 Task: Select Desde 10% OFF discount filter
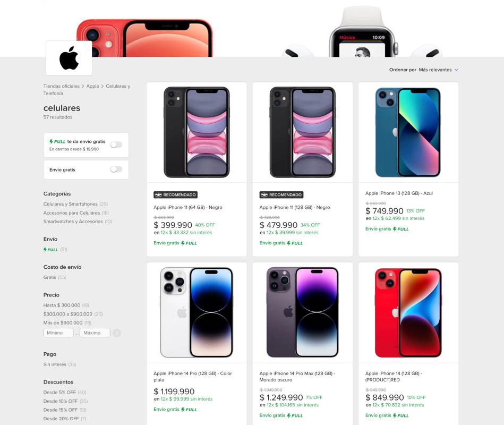[x=61, y=401]
